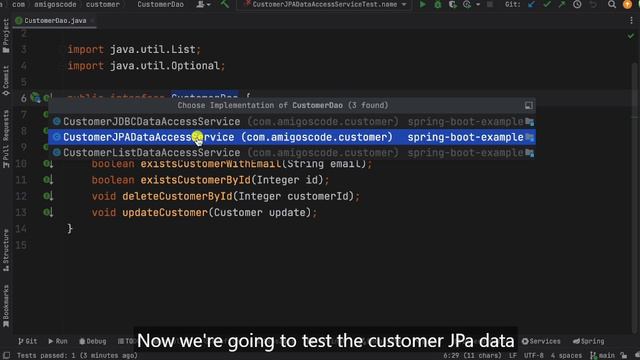
Task: Click method name deleteCustomerById
Action: click(177, 196)
